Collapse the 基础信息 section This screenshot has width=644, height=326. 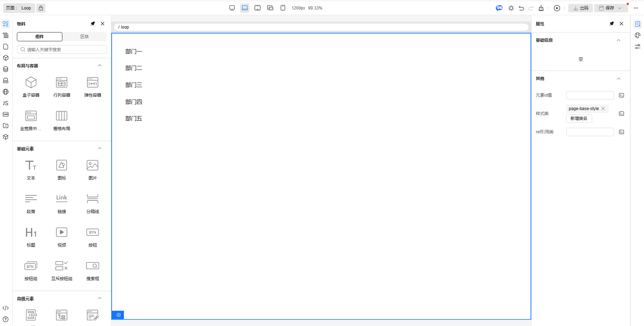pos(618,40)
